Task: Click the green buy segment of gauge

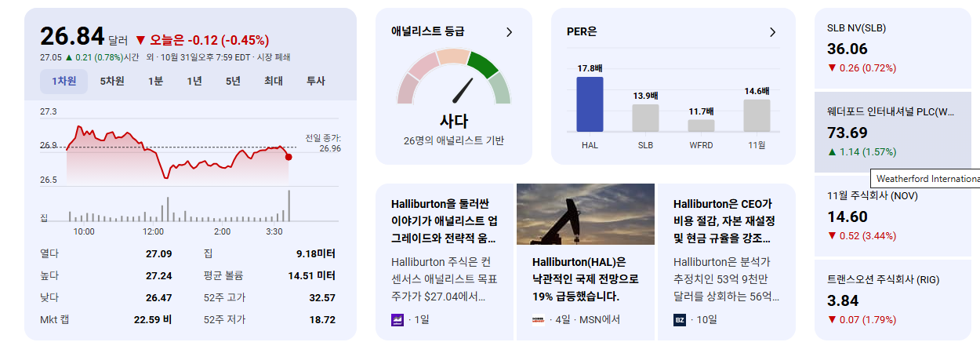Action: (x=482, y=64)
